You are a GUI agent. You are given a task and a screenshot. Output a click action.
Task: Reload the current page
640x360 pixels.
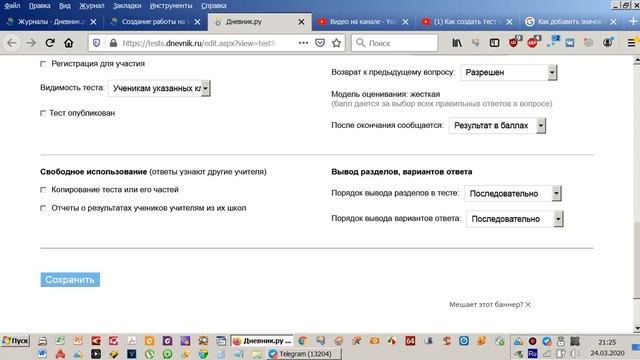click(50, 43)
